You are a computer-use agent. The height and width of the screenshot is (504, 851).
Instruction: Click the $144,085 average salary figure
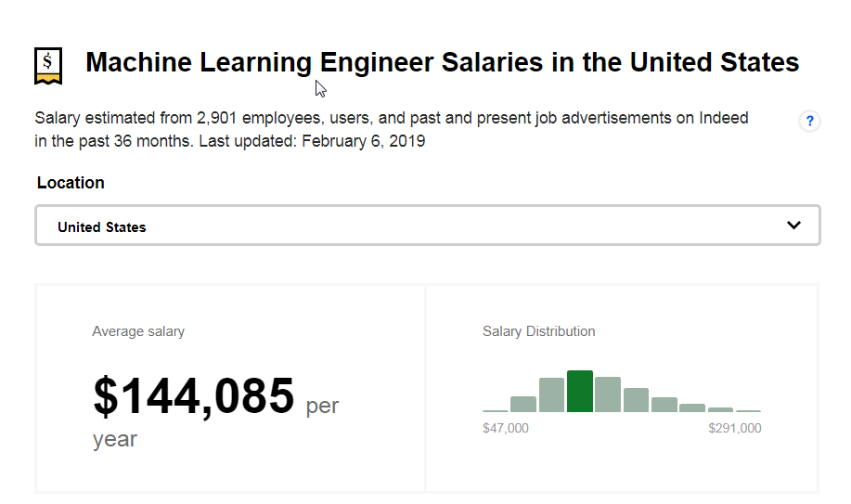coord(194,395)
